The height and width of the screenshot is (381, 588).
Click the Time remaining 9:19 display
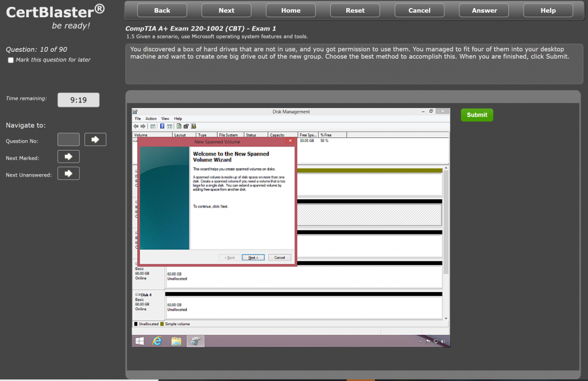[x=78, y=100]
